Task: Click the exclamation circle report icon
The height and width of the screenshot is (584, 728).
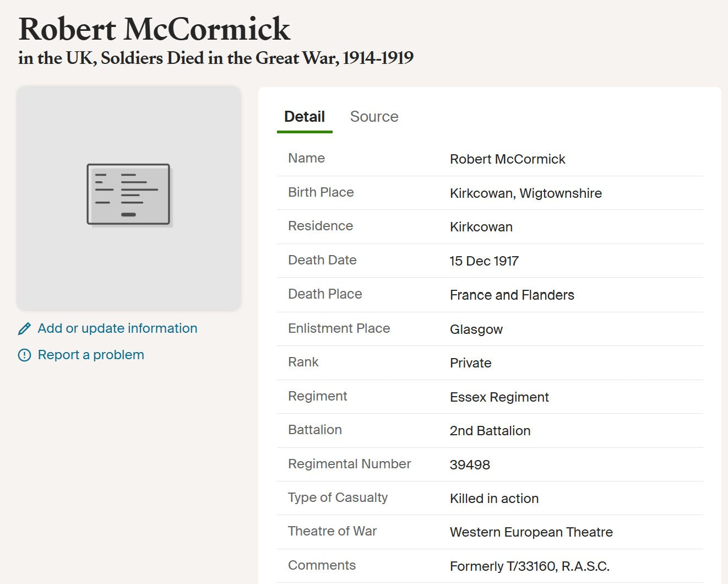Action: click(25, 355)
